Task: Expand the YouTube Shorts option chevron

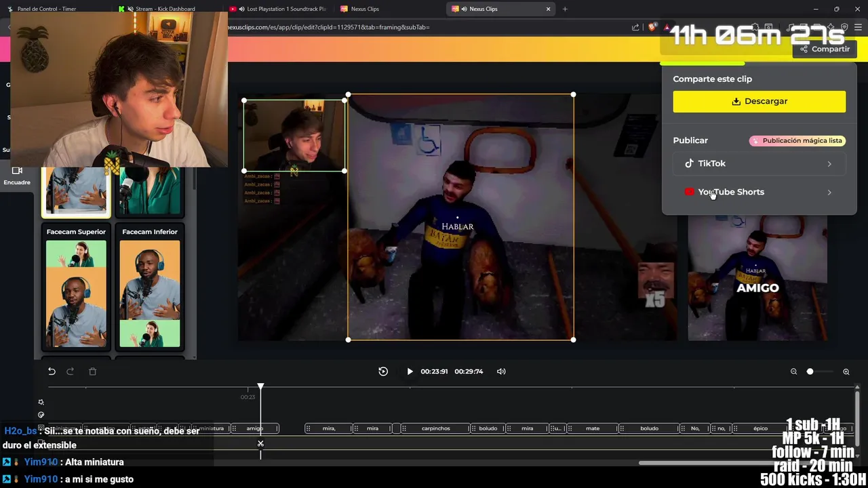Action: click(x=829, y=192)
